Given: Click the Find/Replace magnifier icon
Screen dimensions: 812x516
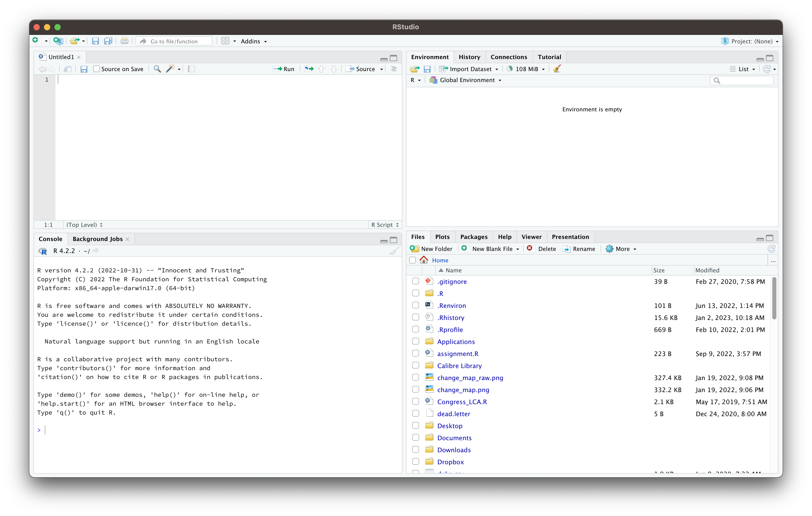Looking at the screenshot, I should (x=157, y=69).
